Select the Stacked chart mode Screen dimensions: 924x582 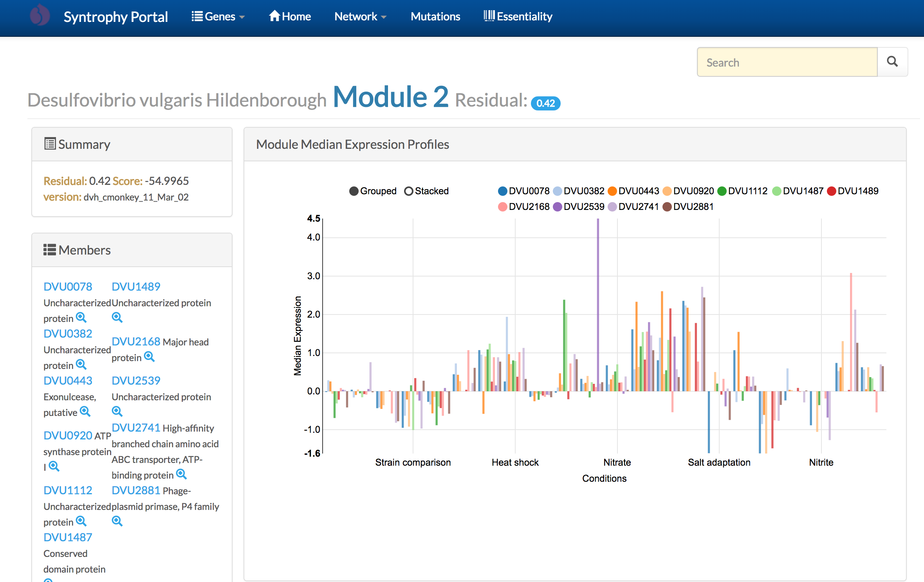point(409,191)
